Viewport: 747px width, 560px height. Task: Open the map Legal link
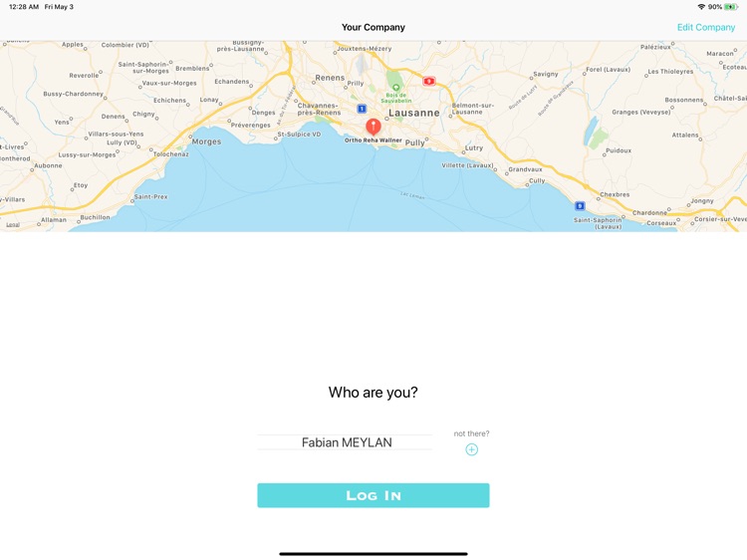tap(13, 224)
